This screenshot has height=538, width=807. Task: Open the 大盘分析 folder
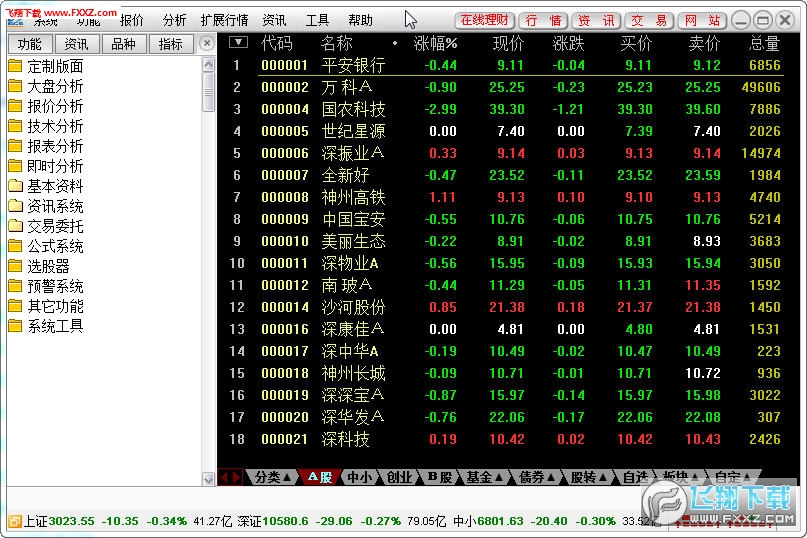click(55, 86)
